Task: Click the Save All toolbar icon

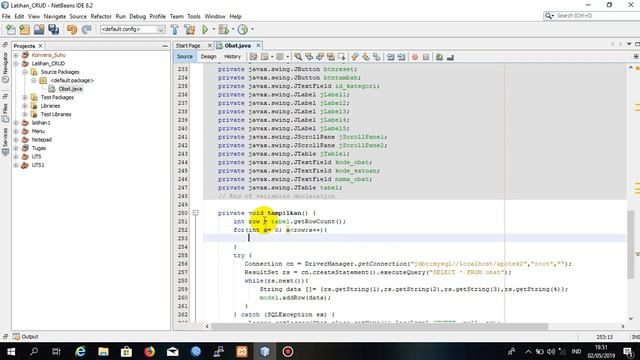Action: (x=53, y=29)
